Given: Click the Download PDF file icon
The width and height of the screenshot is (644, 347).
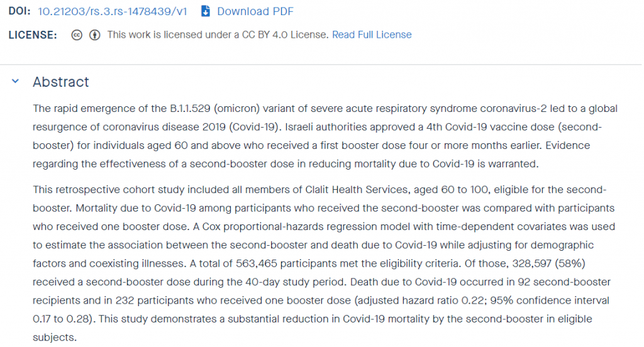Looking at the screenshot, I should 206,11.
